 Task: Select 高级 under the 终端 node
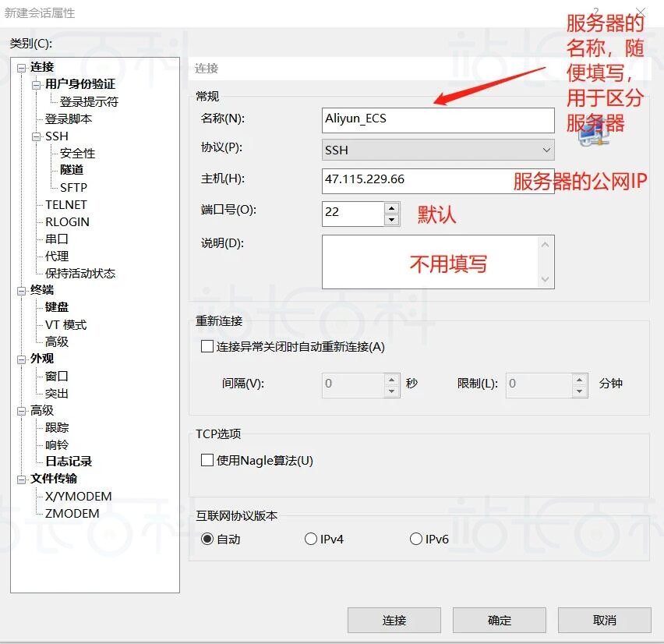pyautogui.click(x=57, y=341)
